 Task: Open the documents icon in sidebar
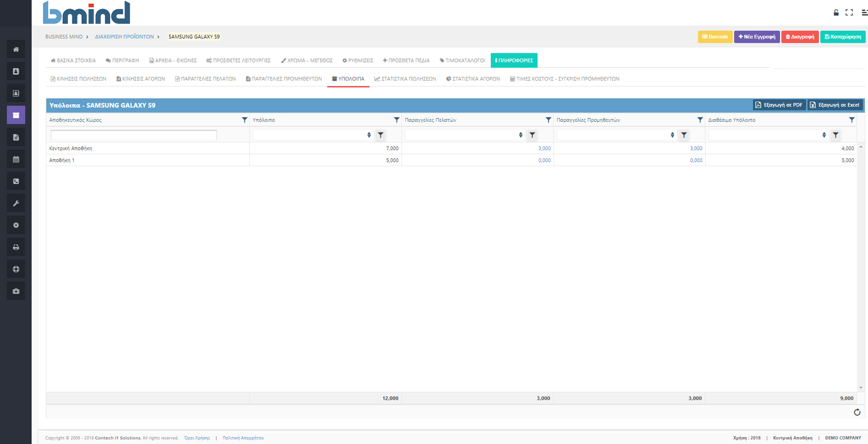16,137
